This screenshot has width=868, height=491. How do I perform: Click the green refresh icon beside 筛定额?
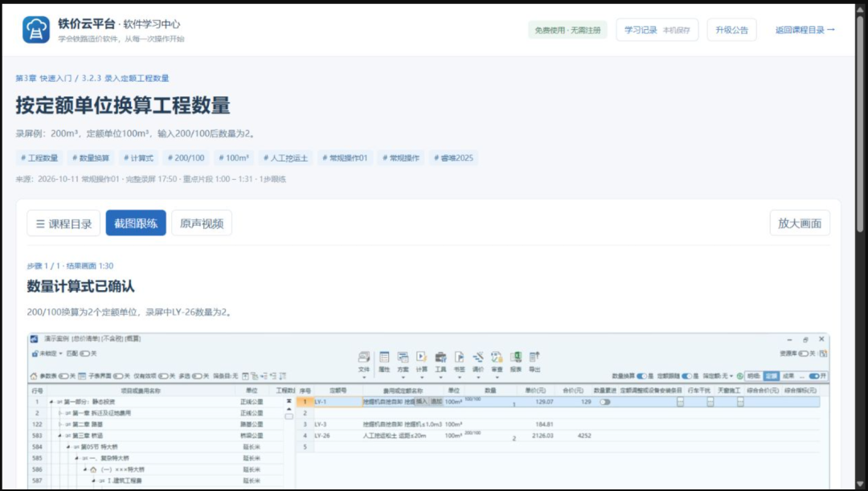(x=740, y=376)
